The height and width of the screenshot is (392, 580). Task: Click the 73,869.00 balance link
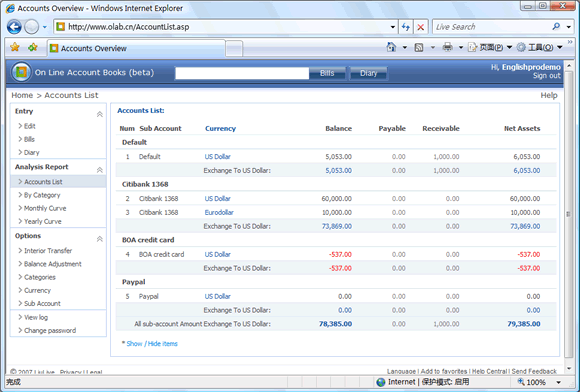(x=337, y=226)
